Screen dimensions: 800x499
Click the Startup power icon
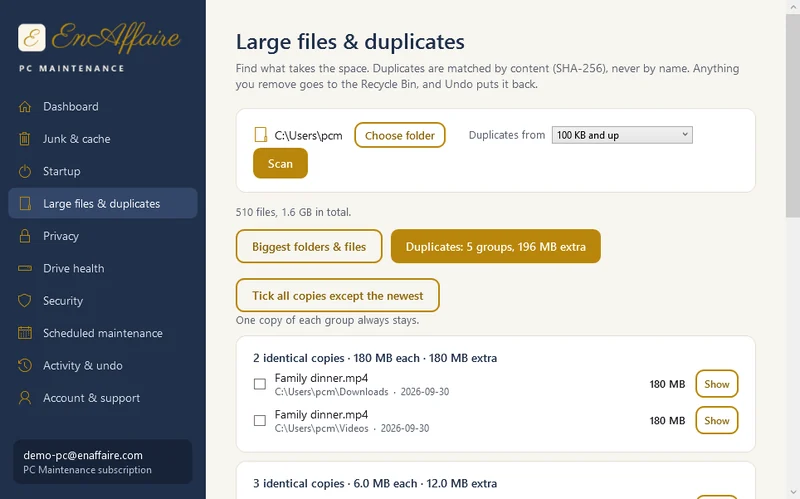(24, 171)
